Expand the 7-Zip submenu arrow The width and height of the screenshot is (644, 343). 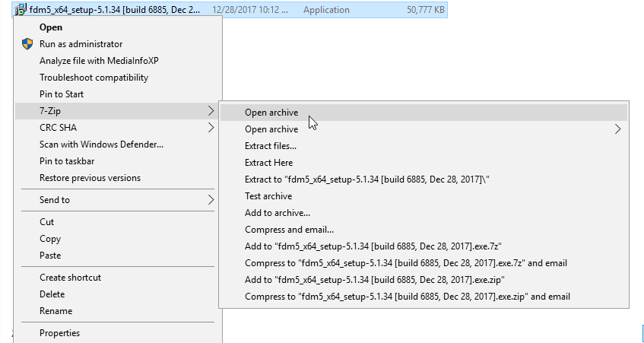(211, 111)
